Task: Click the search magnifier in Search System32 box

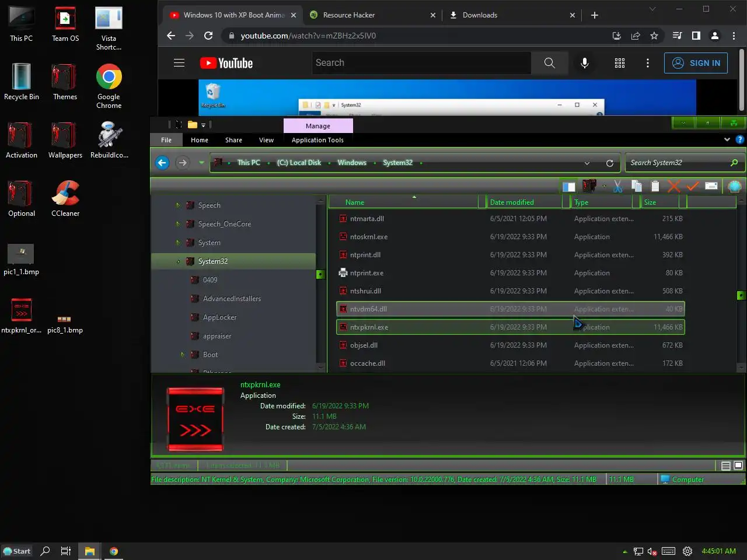Action: coord(734,163)
